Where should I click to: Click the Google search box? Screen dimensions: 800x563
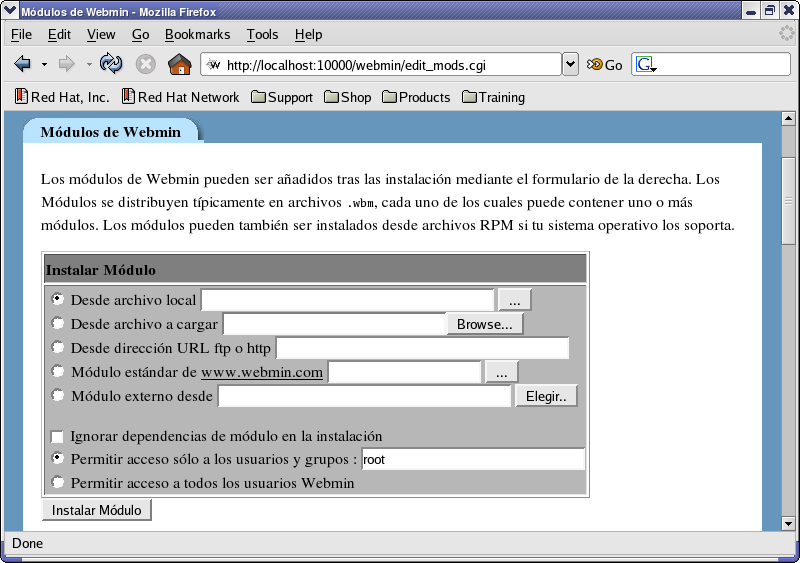pyautogui.click(x=711, y=65)
